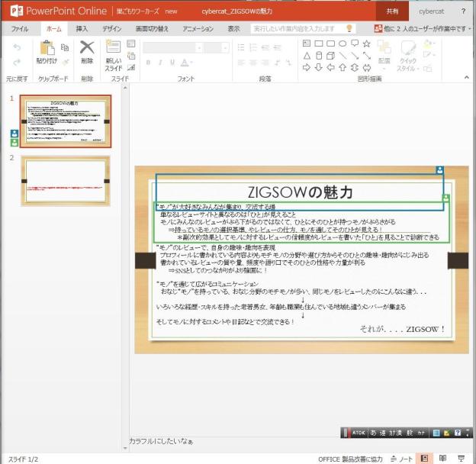
Task: Select the left-right double arrow shape
Action: point(367,67)
